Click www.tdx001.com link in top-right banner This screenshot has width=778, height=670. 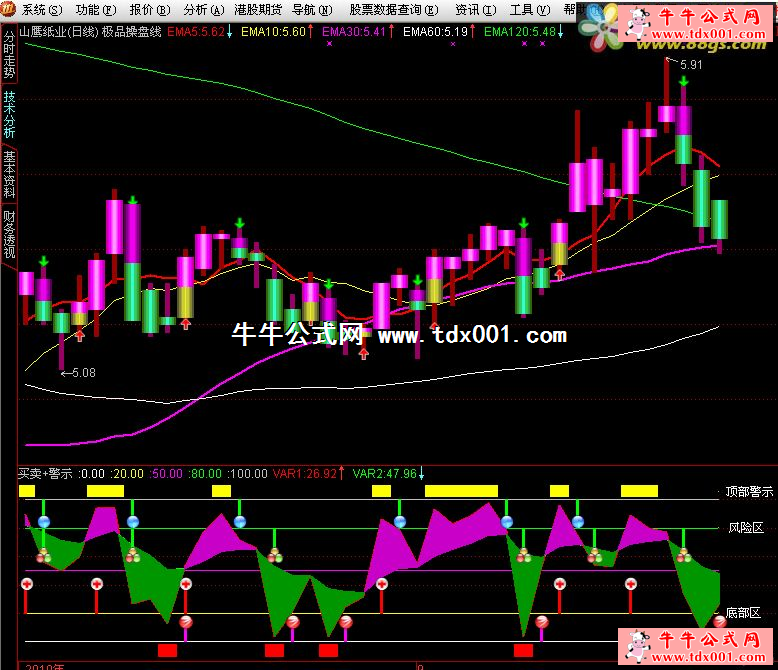[x=710, y=34]
